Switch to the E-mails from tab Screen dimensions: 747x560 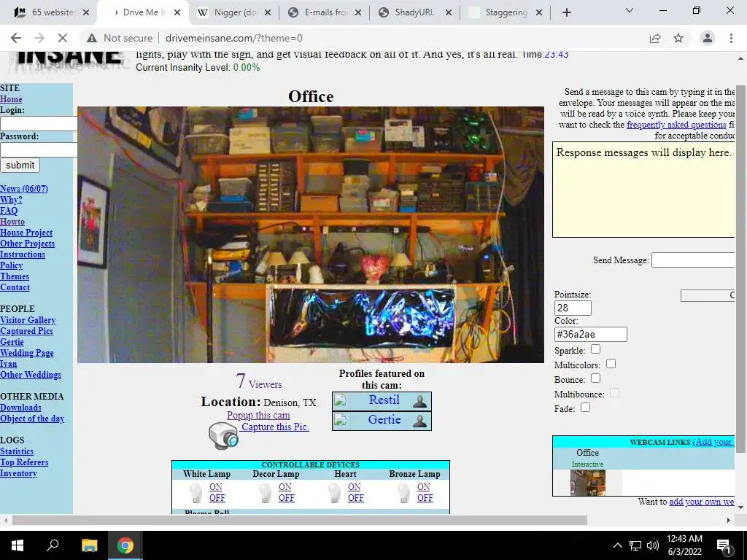[325, 12]
